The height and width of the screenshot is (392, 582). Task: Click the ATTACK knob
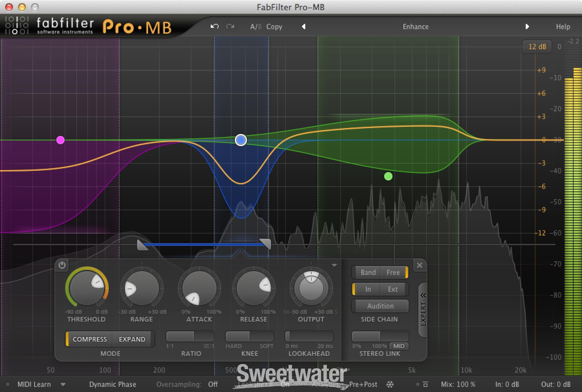click(x=199, y=288)
